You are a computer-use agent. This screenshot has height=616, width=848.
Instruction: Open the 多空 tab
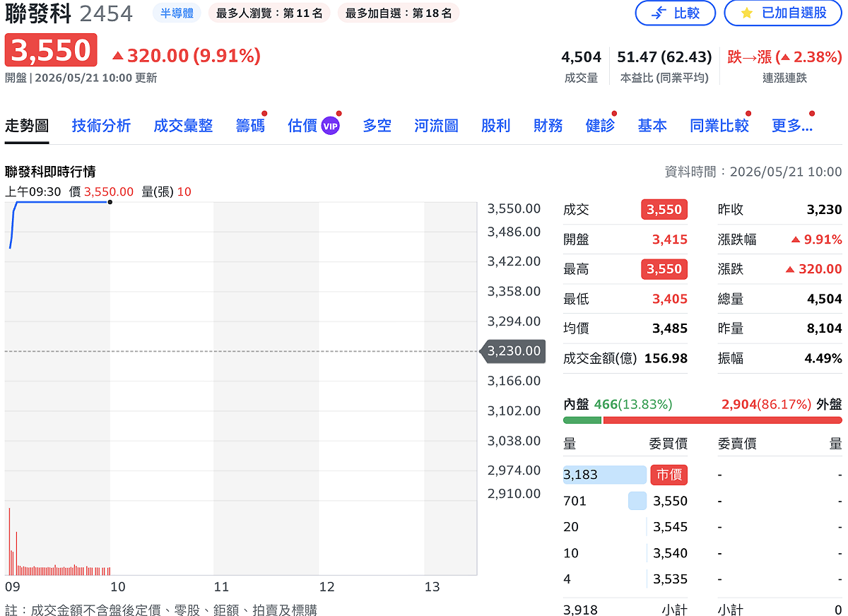(377, 126)
